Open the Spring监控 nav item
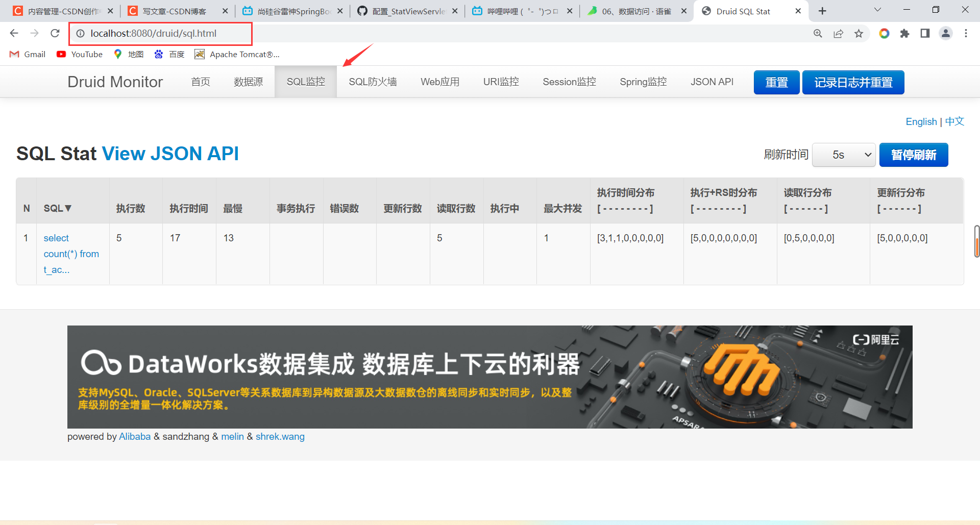The image size is (980, 525). [x=643, y=82]
